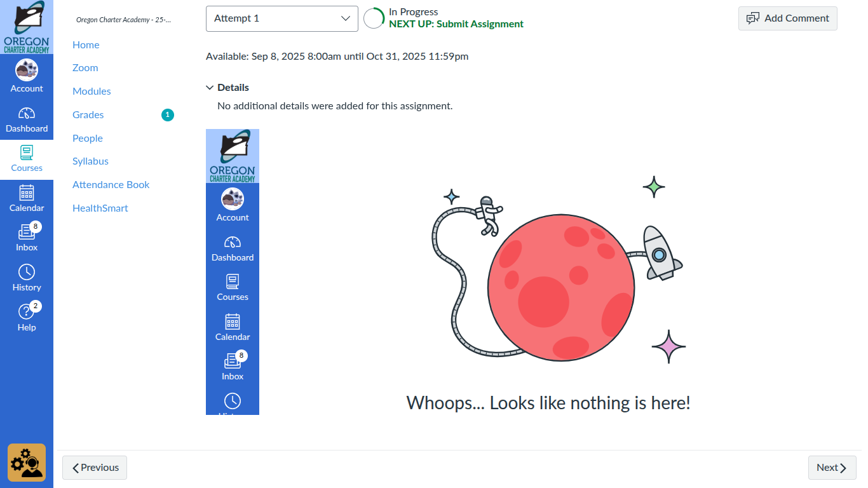Viewport: 868px width, 488px height.
Task: Click NEXT UP: Submit Assignment text
Action: pos(456,24)
